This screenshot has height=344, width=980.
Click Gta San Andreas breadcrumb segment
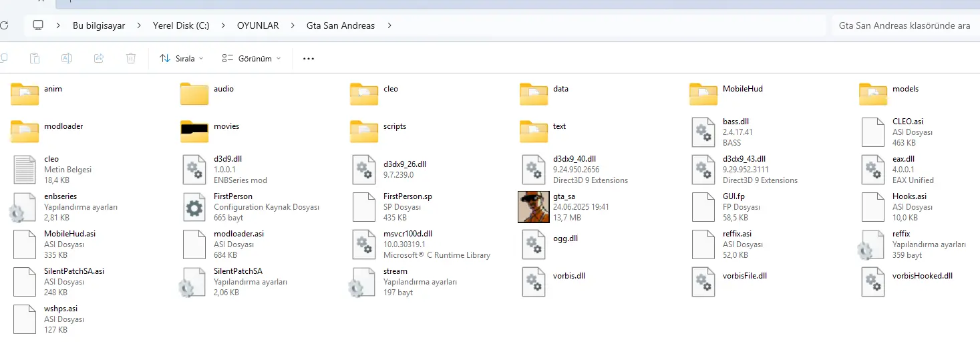coord(341,25)
